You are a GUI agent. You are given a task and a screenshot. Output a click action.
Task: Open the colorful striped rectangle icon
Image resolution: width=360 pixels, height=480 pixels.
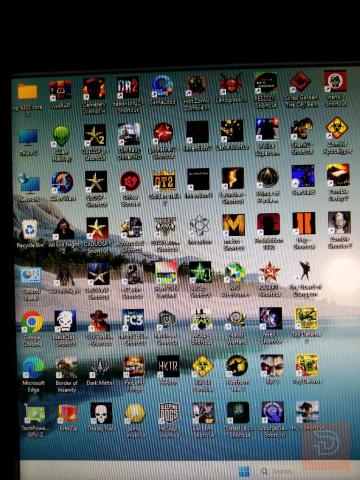point(166,273)
